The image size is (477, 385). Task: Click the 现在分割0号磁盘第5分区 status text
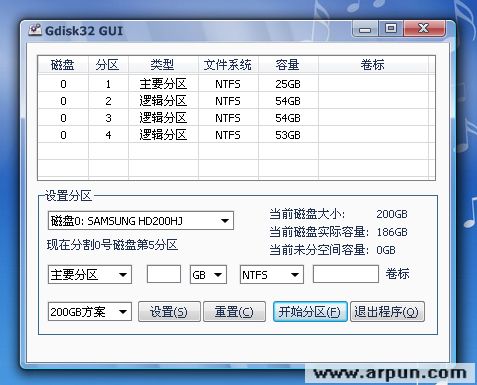(x=112, y=245)
